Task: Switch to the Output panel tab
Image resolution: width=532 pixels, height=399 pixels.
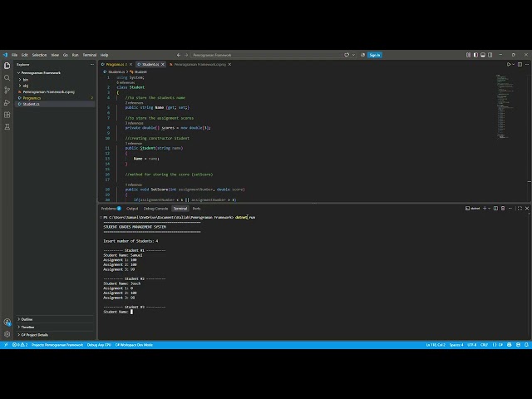Action: [x=132, y=209]
